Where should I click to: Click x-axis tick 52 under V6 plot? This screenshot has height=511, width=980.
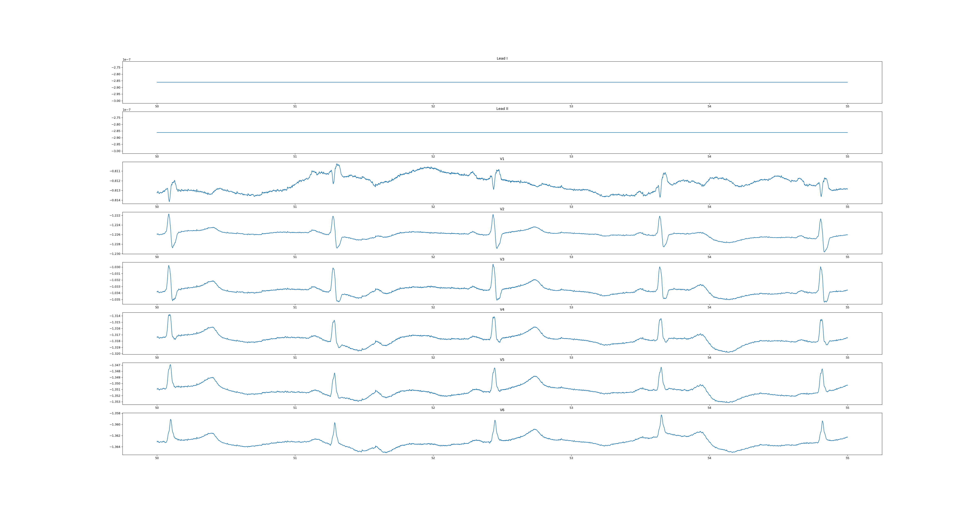[433, 458]
